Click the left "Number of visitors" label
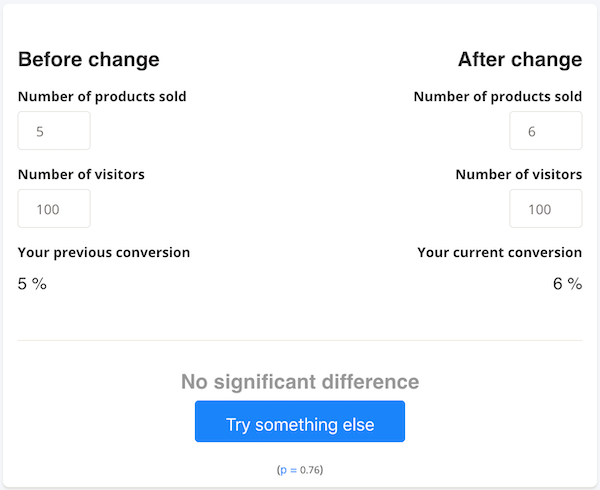The height and width of the screenshot is (490, 600). [x=81, y=174]
